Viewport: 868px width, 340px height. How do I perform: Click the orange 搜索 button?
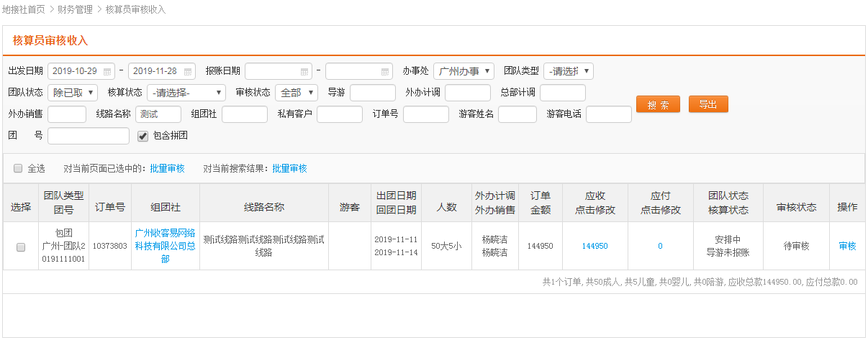[x=658, y=104]
